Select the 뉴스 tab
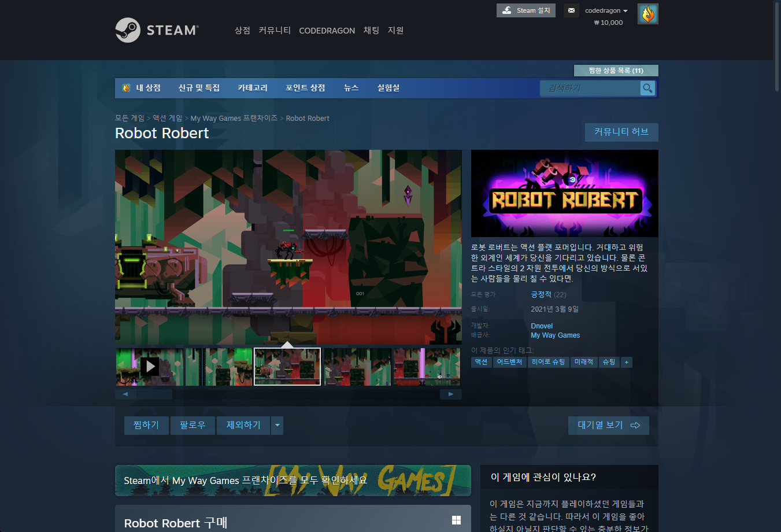781x532 pixels. 351,88
